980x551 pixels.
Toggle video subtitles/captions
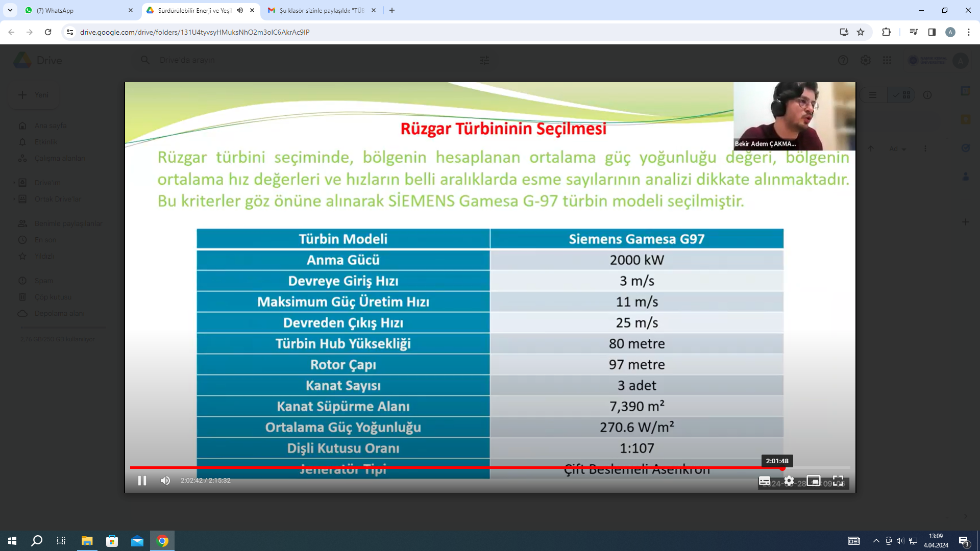tap(765, 481)
